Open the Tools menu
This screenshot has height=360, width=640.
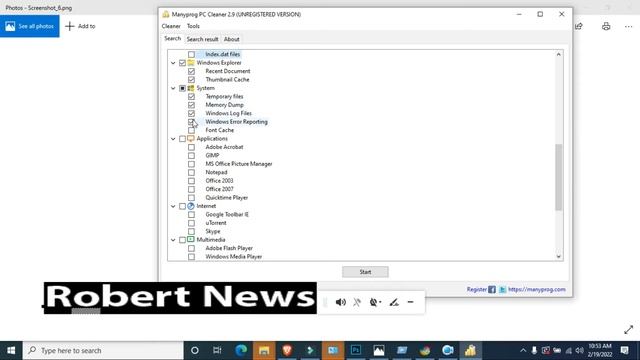(193, 26)
